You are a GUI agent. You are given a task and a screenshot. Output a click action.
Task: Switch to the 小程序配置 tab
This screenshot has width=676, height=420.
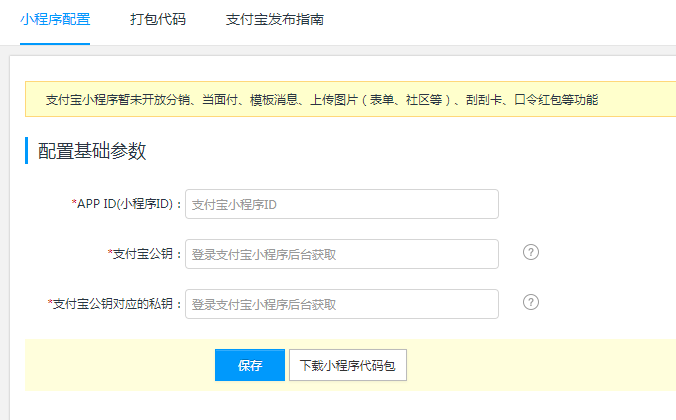click(x=55, y=20)
